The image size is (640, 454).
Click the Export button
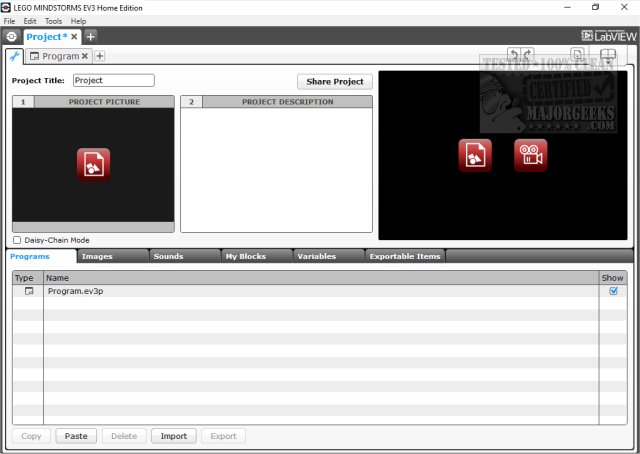click(x=223, y=436)
